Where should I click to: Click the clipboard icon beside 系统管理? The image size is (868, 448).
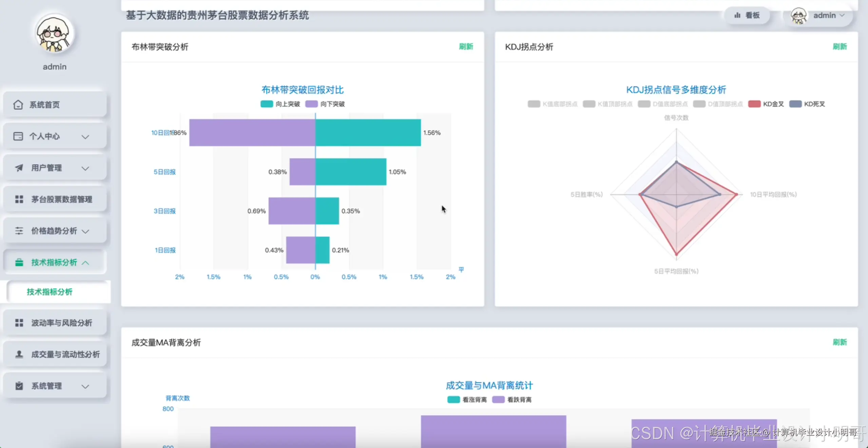pos(19,386)
